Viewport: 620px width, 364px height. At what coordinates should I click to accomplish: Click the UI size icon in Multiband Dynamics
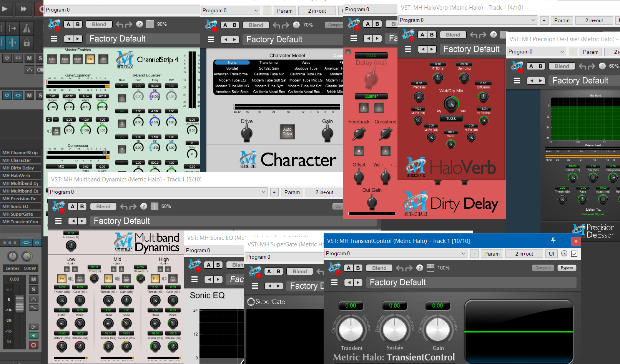(x=155, y=206)
